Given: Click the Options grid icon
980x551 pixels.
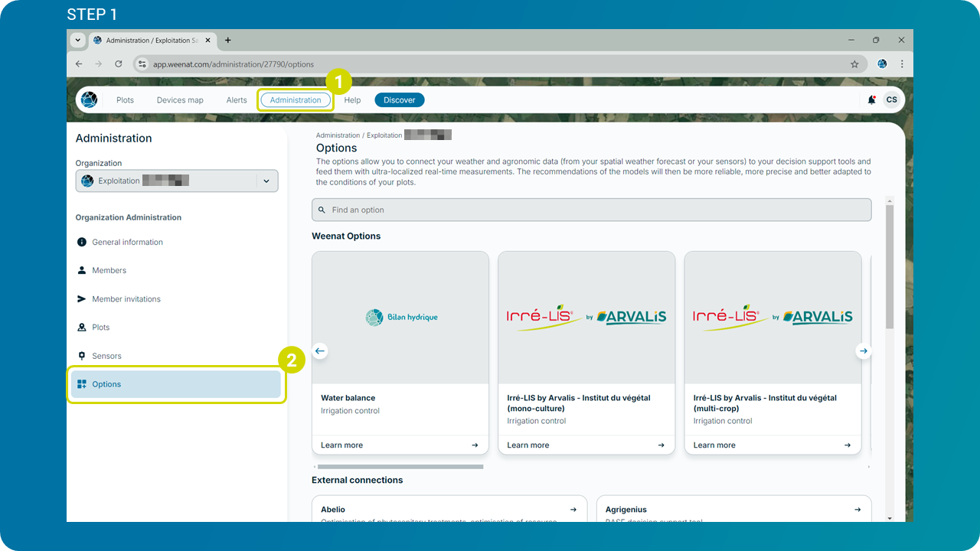Looking at the screenshot, I should click(82, 384).
